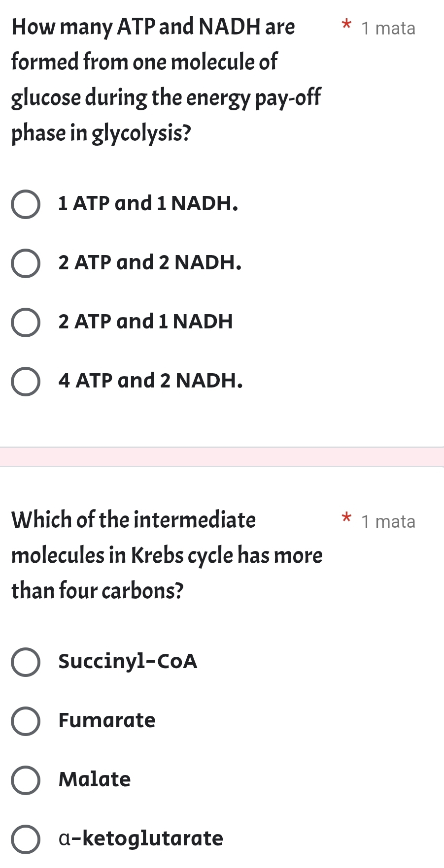Image resolution: width=444 pixels, height=868 pixels.
Task: Select the "2 ATP and 2 NADH" option
Action: pyautogui.click(x=26, y=264)
